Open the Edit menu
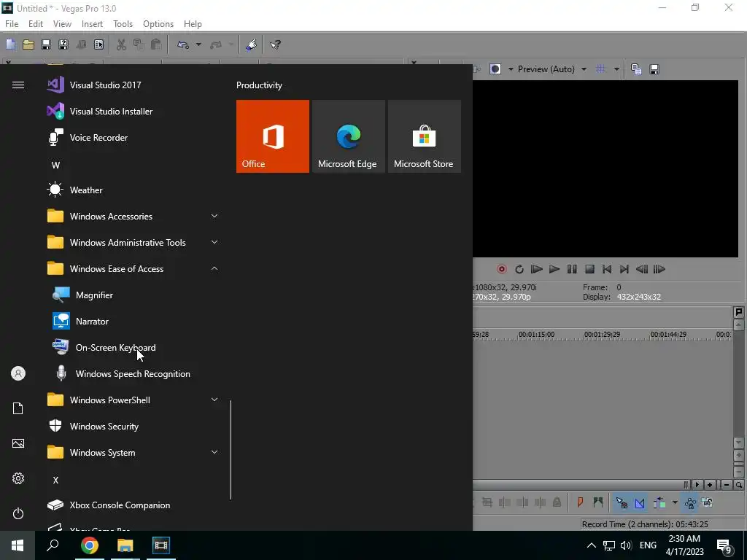The image size is (747, 560). (x=36, y=24)
